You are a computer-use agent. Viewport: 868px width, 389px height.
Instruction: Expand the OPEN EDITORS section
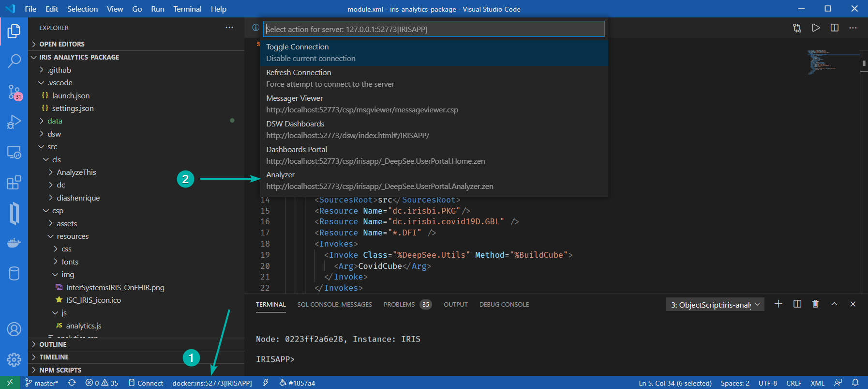(x=136, y=44)
